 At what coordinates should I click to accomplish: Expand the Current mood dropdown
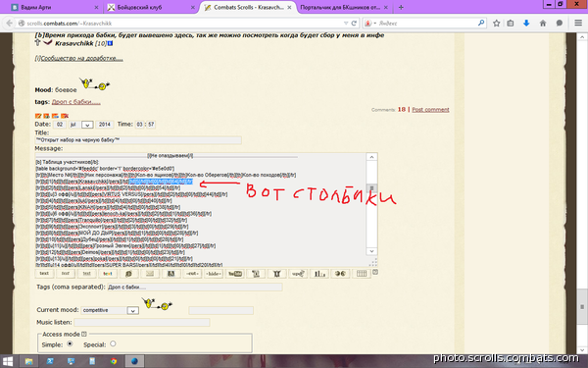click(132, 310)
